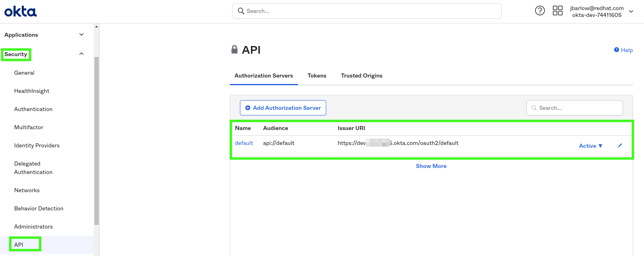The width and height of the screenshot is (644, 256).
Task: Click Add Authorization Server button
Action: coord(283,108)
